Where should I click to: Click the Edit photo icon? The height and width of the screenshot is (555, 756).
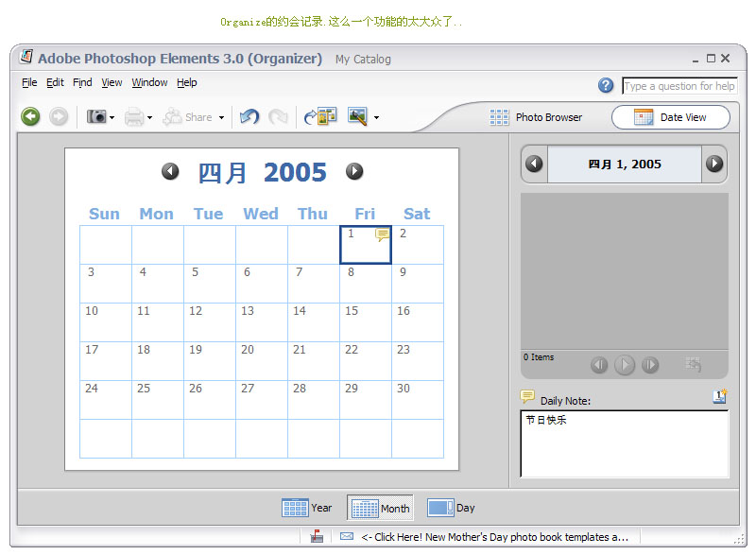(x=358, y=116)
